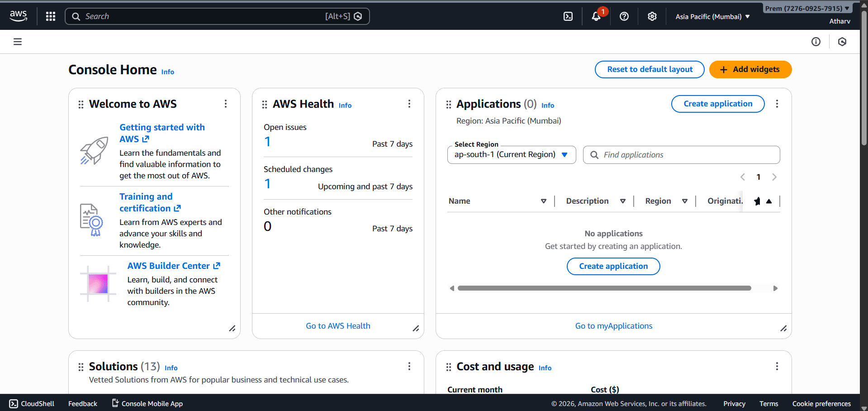Open Feedback in footer bar

pyautogui.click(x=83, y=404)
